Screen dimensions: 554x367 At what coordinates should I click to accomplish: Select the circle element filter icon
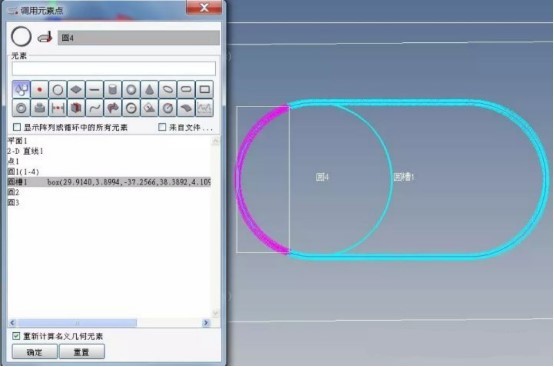tap(58, 89)
